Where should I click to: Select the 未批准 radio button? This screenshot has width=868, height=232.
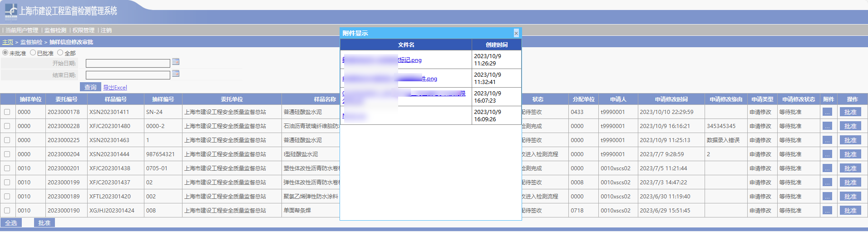click(x=5, y=53)
